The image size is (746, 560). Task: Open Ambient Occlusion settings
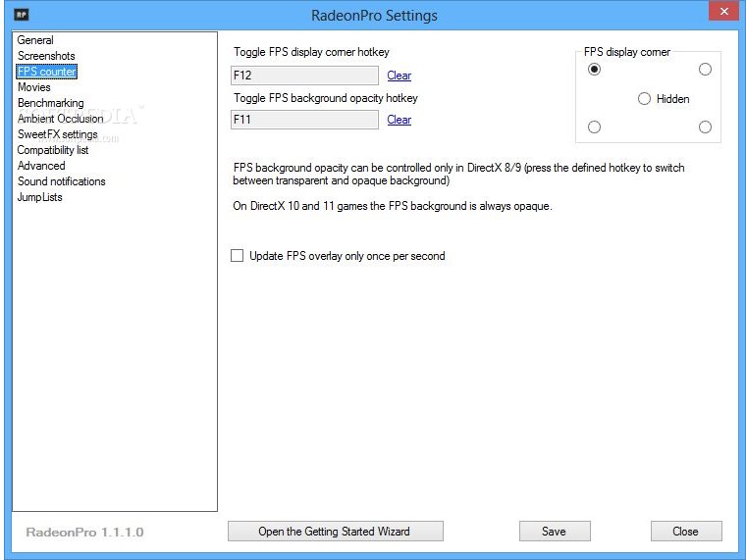tap(61, 119)
